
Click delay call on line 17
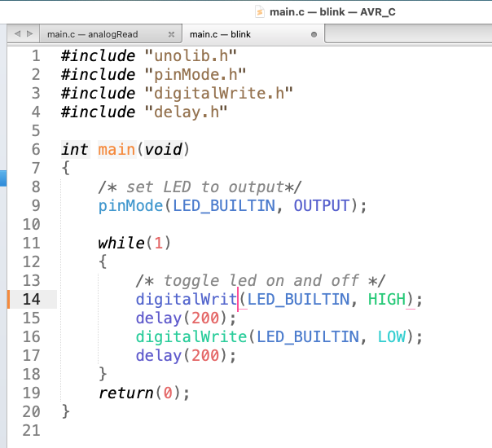pyautogui.click(x=159, y=355)
